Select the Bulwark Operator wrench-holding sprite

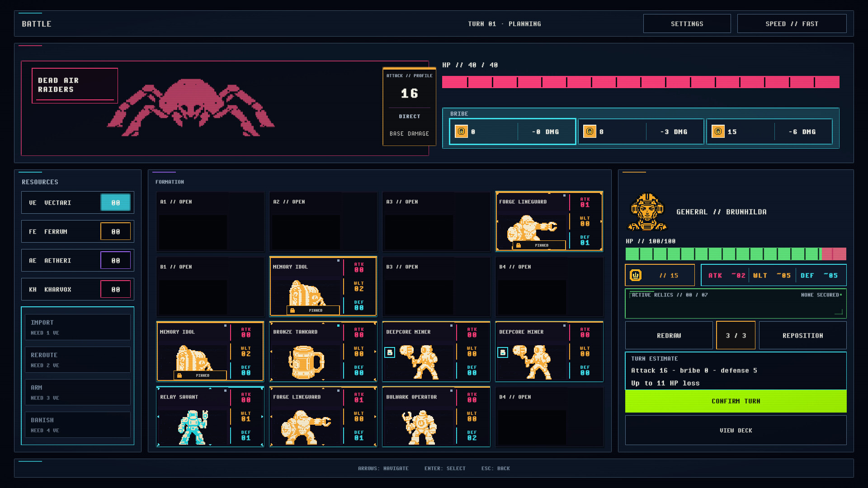coord(419,427)
